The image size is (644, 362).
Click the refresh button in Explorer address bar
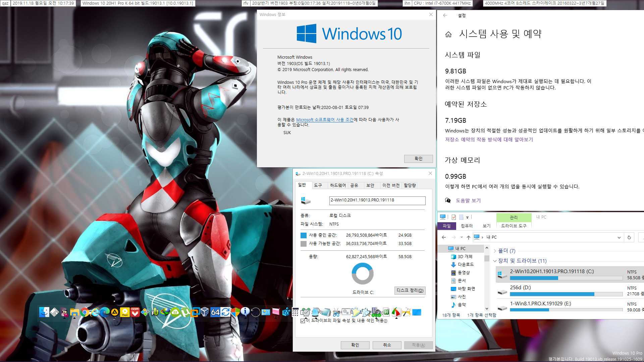[x=629, y=237]
